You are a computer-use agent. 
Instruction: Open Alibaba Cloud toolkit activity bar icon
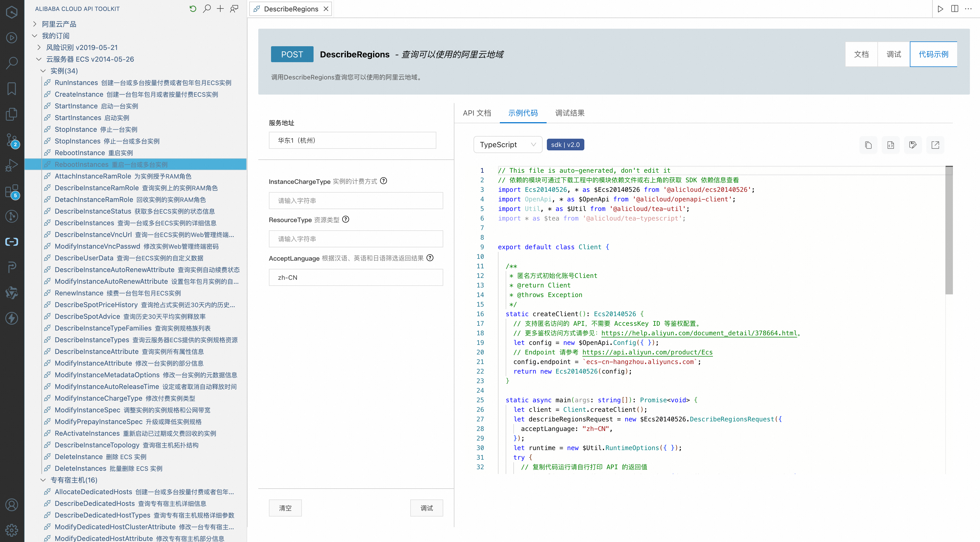12,242
